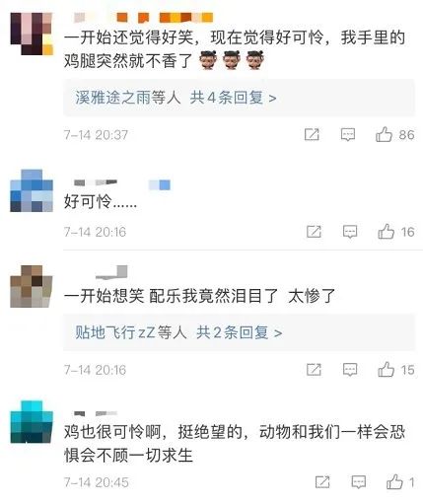Like the comment with 15 likes
The image size is (423, 504).
(x=386, y=370)
